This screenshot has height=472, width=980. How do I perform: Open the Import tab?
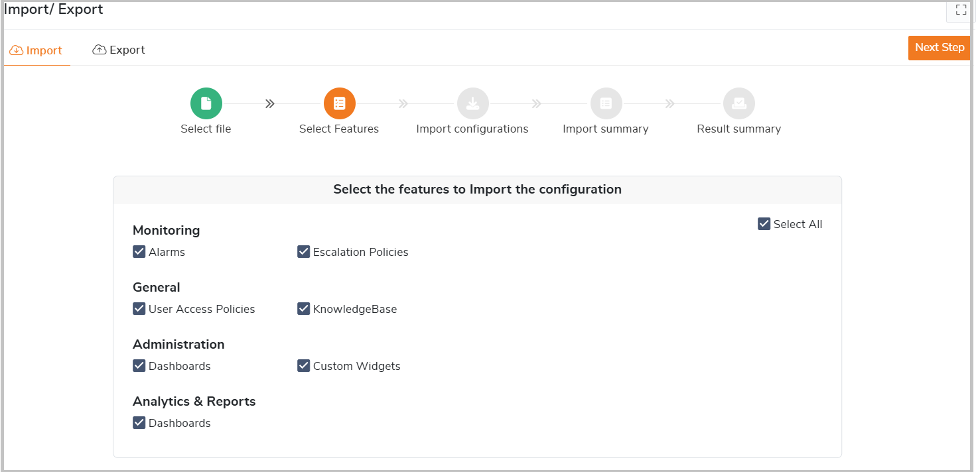point(36,50)
